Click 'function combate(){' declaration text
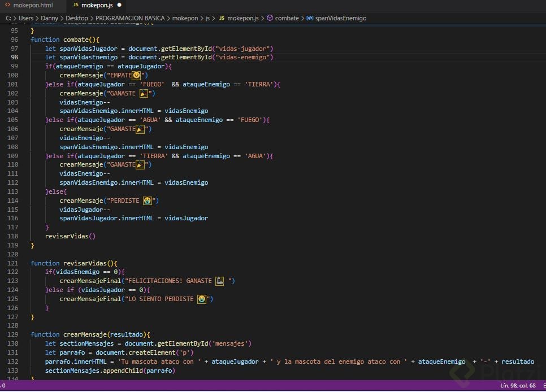 point(65,40)
